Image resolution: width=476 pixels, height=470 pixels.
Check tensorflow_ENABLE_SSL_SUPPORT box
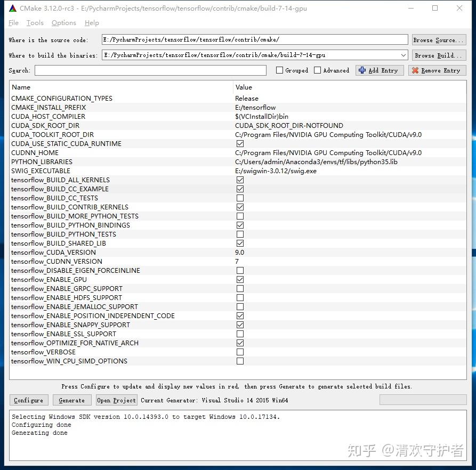pyautogui.click(x=240, y=334)
